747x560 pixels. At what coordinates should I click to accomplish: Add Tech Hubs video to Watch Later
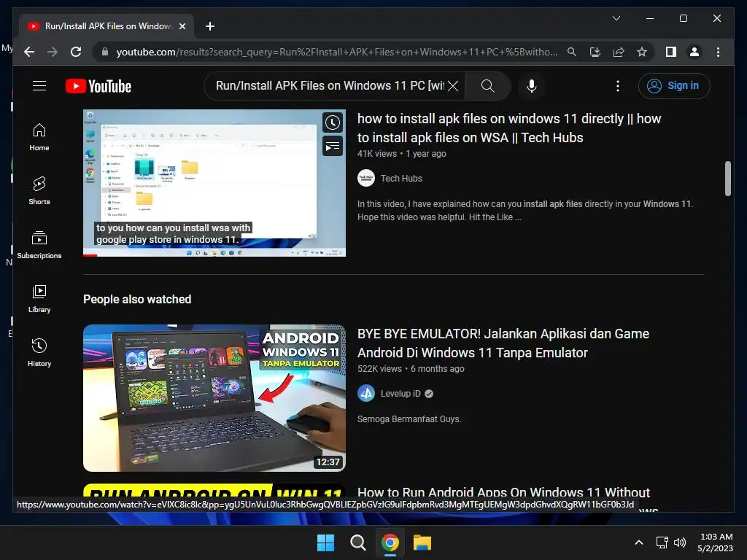[x=333, y=122]
